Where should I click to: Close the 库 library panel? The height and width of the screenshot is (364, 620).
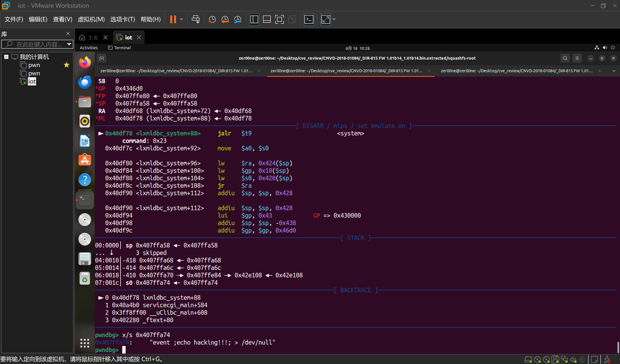pyautogui.click(x=68, y=33)
